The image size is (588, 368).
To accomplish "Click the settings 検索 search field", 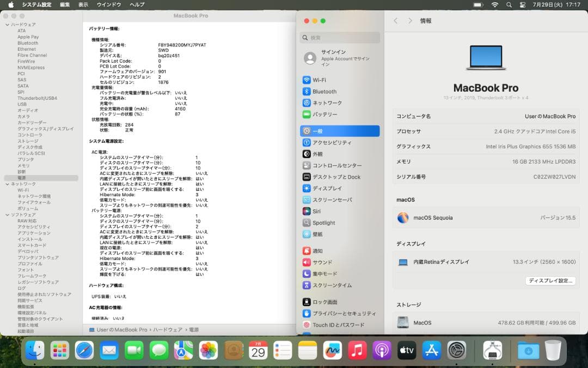I will pos(340,38).
